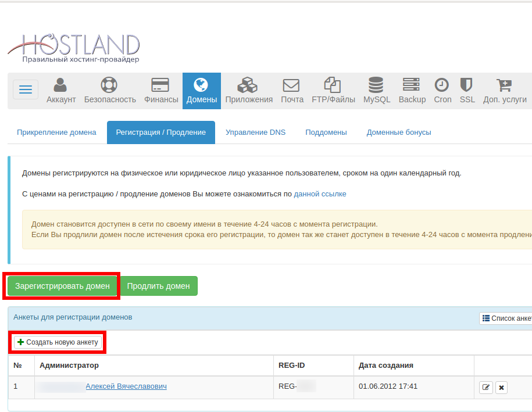The image size is (532, 412).
Task: Switch to Прикрепление домена tab
Action: [56, 132]
